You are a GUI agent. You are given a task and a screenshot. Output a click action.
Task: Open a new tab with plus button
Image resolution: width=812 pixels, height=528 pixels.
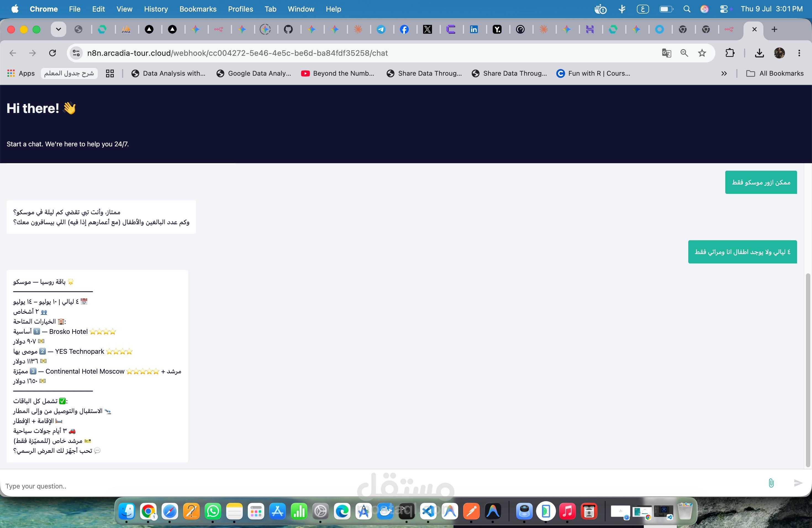click(774, 29)
